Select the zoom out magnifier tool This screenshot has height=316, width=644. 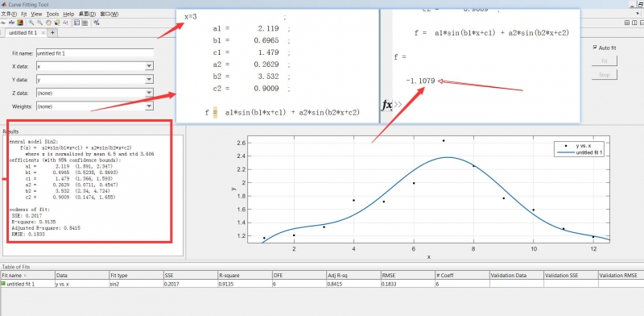(x=39, y=23)
